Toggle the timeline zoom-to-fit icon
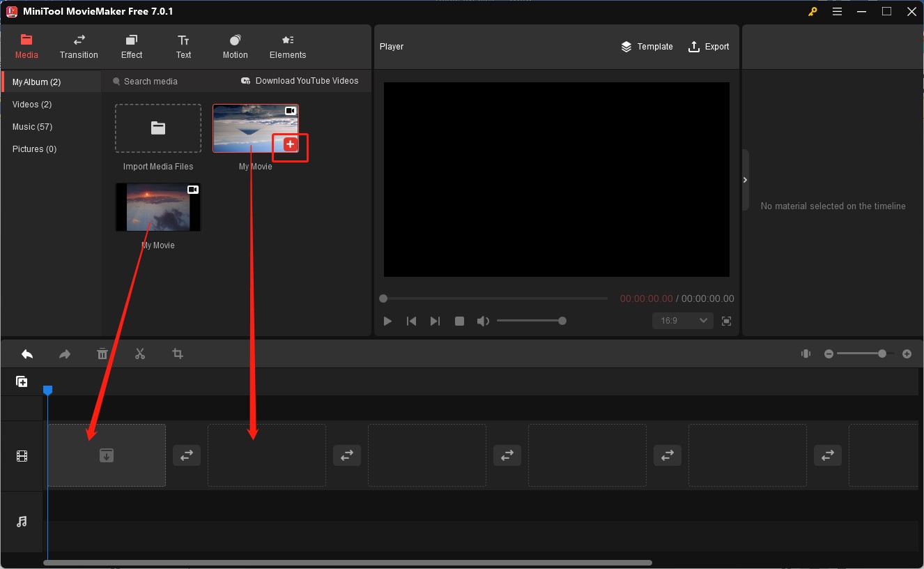Image resolution: width=924 pixels, height=569 pixels. pos(806,354)
